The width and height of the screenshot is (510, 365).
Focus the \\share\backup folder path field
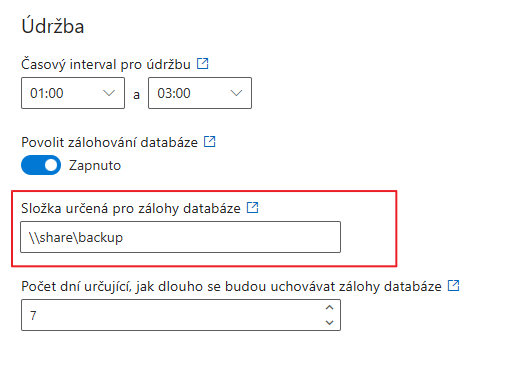[180, 237]
